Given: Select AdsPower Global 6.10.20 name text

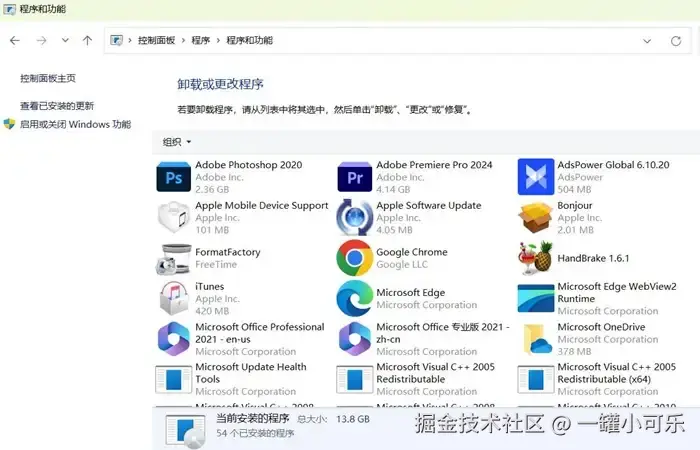Looking at the screenshot, I should 613,165.
